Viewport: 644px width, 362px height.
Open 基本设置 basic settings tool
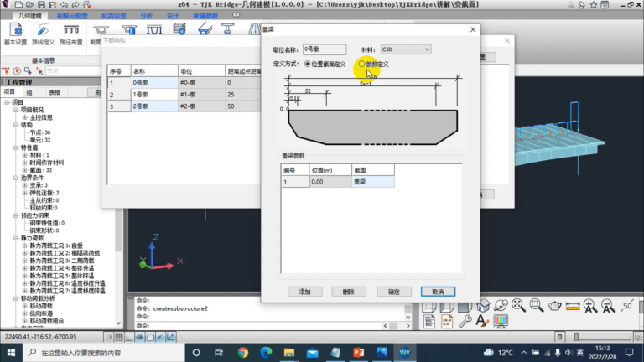tap(16, 34)
